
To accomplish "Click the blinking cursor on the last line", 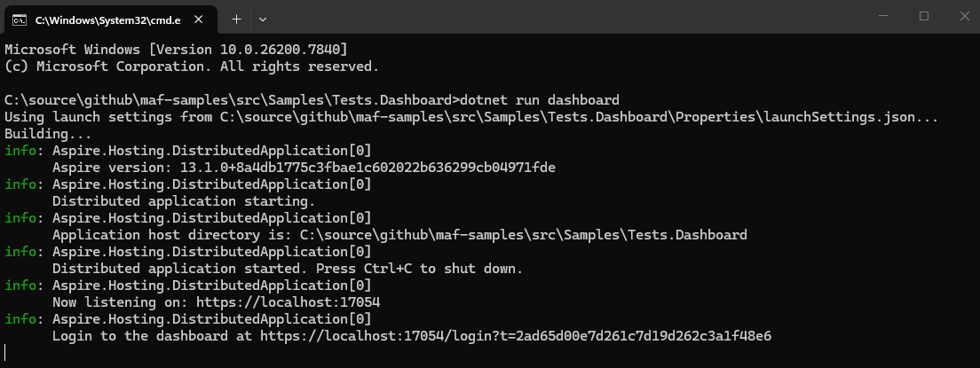I will coord(5,353).
